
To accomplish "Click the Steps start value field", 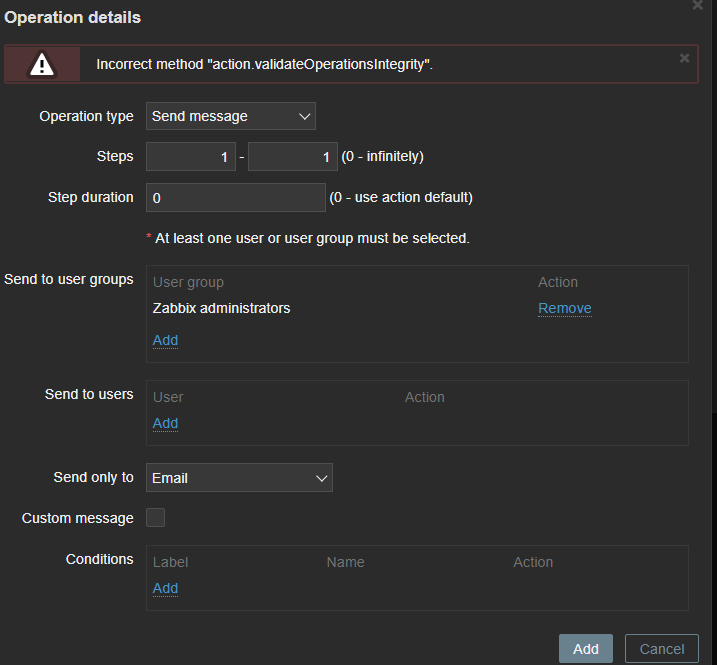I will [191, 157].
